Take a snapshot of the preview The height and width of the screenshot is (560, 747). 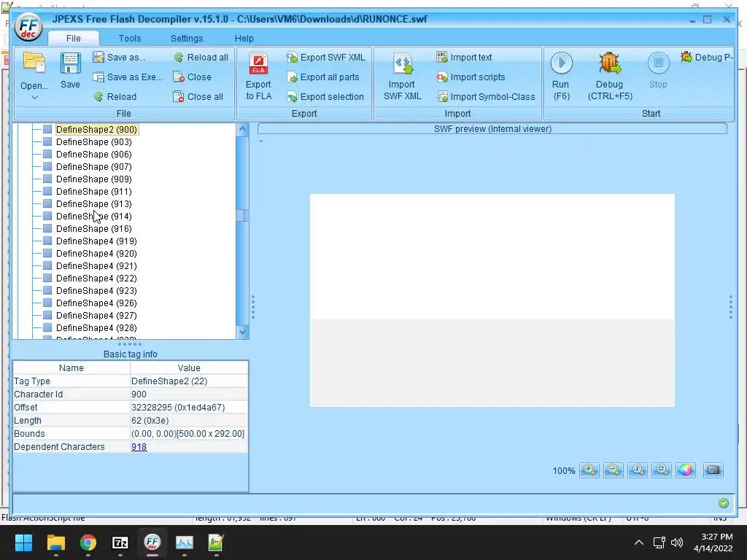click(x=713, y=470)
